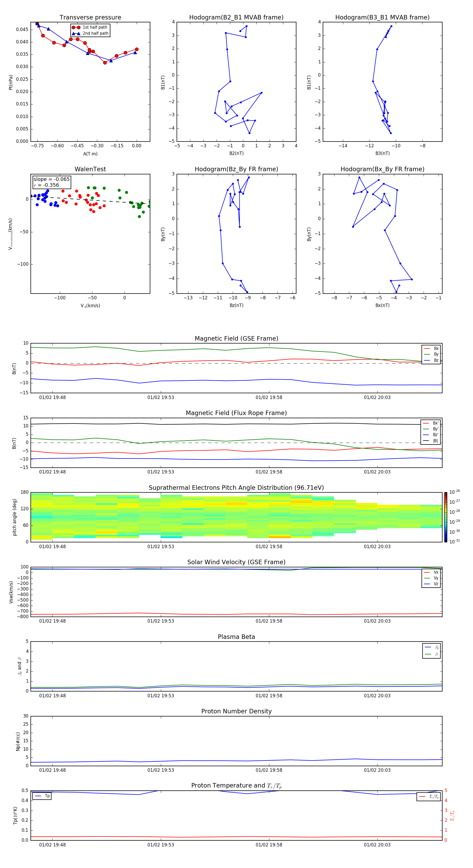This screenshot has height=868, width=473.
Task: Click "01/02 19:48" tick under Solar Wind Velocity plot
Action: [52, 621]
